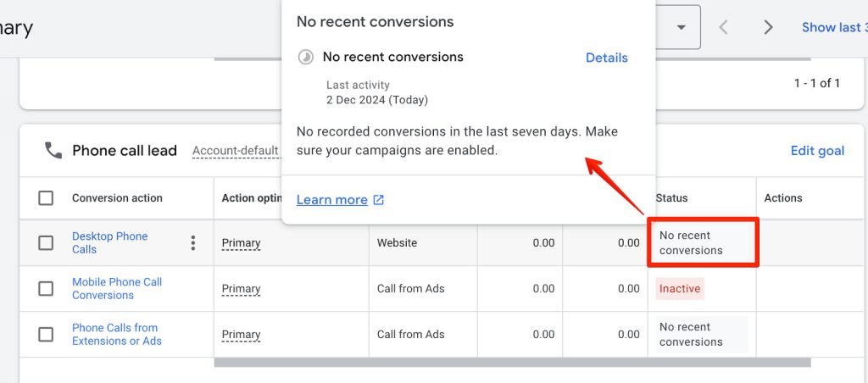Click the Conversion action column header
The height and width of the screenshot is (383, 868).
(x=117, y=198)
